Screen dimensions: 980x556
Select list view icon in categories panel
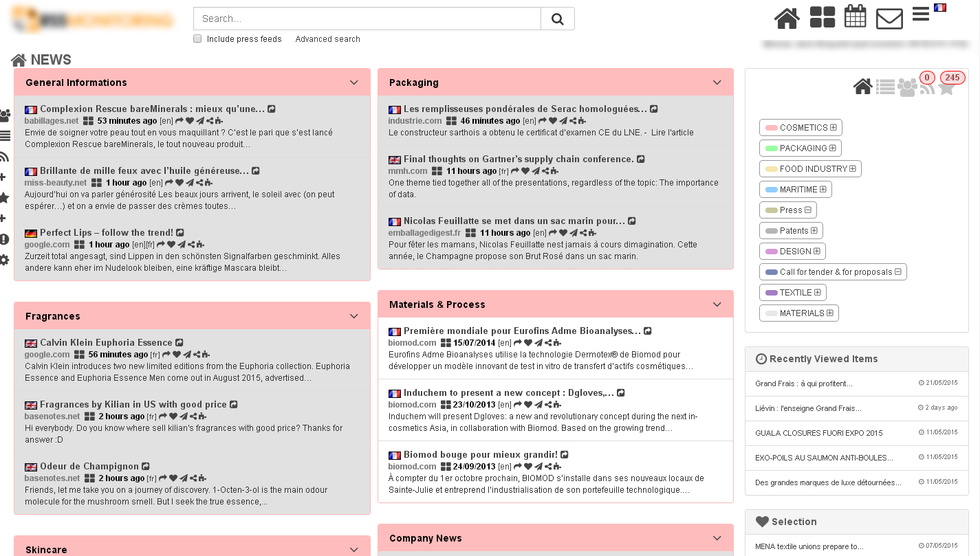coord(885,87)
